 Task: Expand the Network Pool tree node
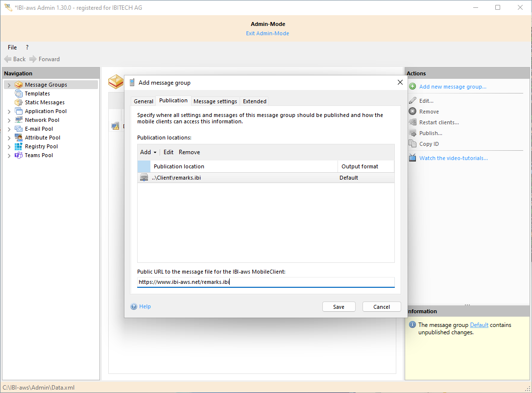(x=8, y=120)
